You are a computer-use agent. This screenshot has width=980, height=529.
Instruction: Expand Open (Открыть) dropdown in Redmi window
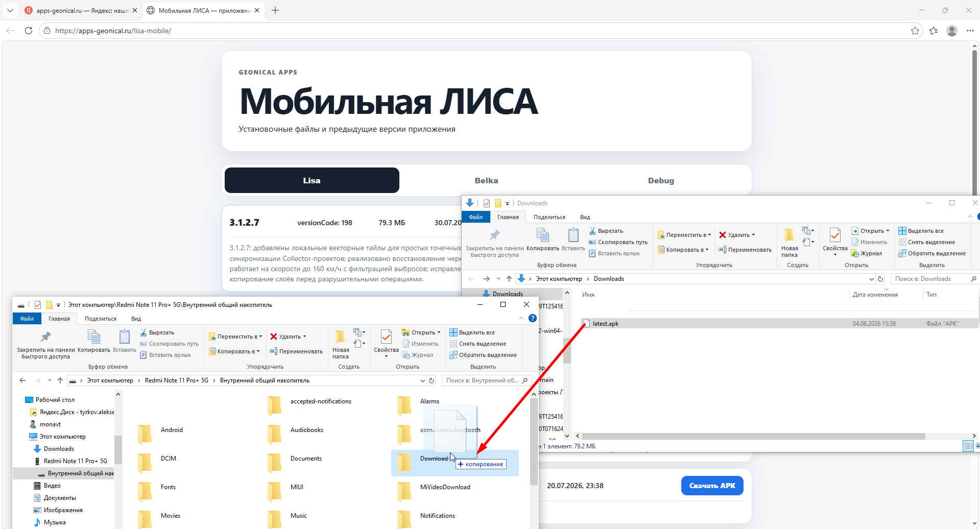click(439, 332)
